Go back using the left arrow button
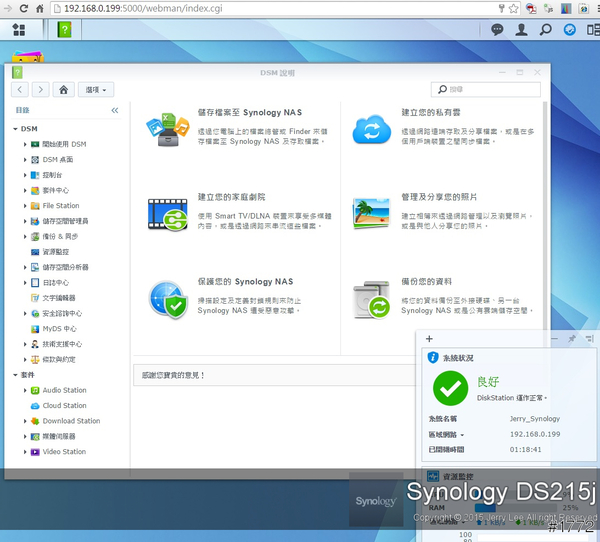This screenshot has width=600, height=542. 21,90
